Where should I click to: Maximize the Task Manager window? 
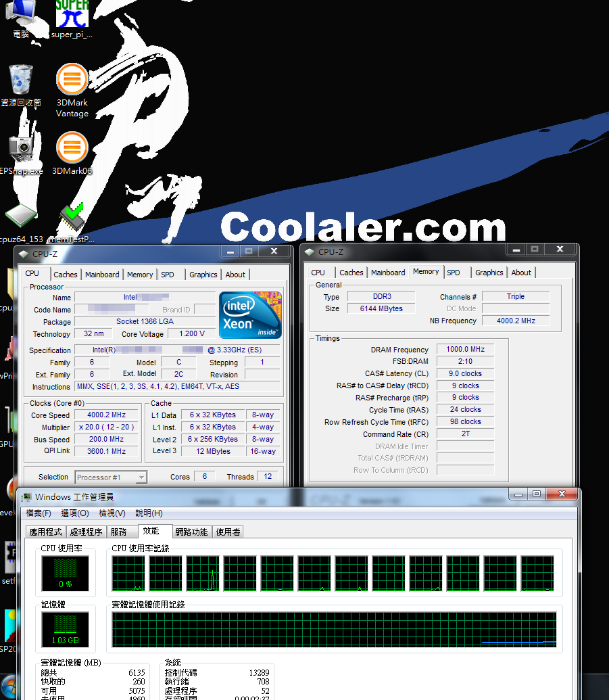536,494
